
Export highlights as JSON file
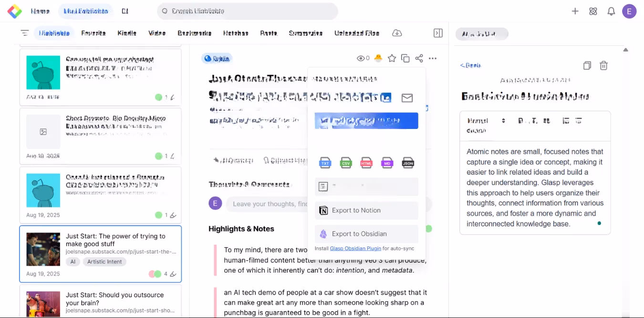pyautogui.click(x=408, y=162)
